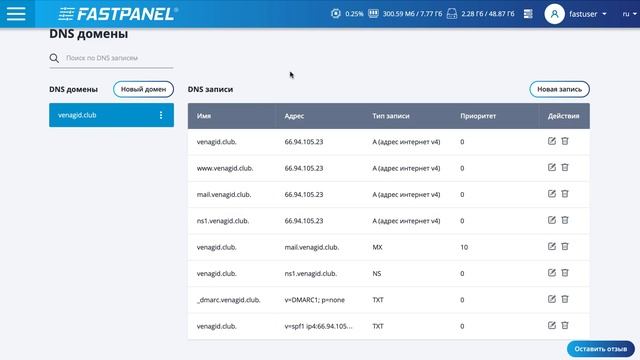Click the priority value 10
640x360 pixels.
pyautogui.click(x=464, y=247)
